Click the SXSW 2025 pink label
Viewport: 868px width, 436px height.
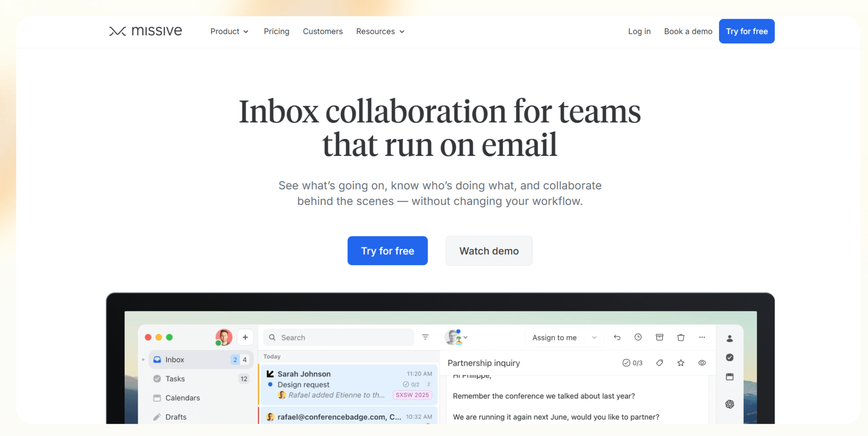click(412, 395)
